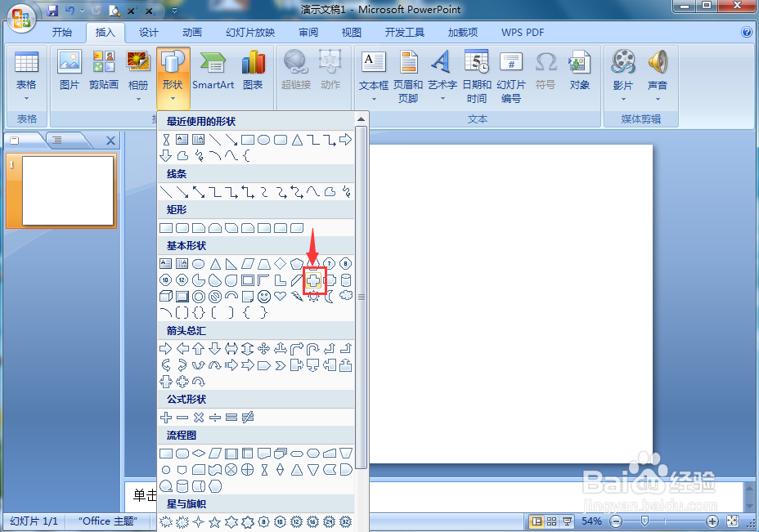
Task: Choose the cloud shape in basic shapes
Action: click(346, 296)
